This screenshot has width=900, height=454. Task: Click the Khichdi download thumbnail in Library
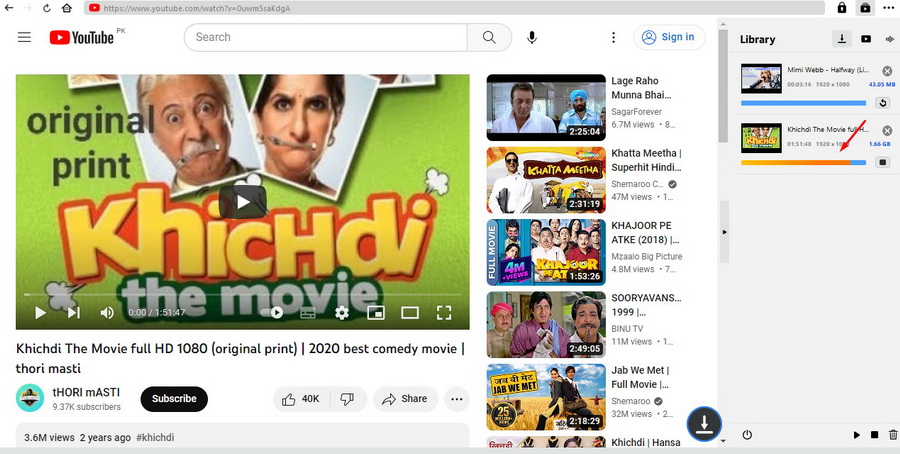pyautogui.click(x=761, y=138)
